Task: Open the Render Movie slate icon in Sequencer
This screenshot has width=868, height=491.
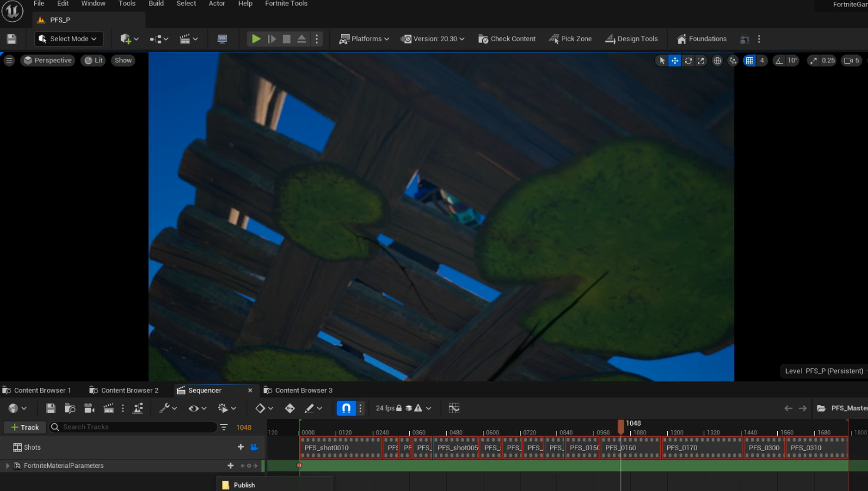Action: tap(108, 408)
